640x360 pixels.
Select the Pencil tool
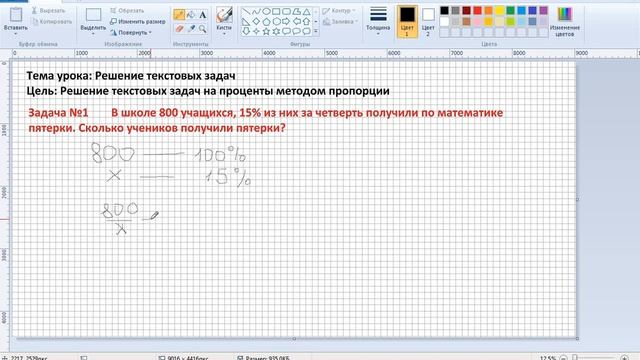[179, 15]
